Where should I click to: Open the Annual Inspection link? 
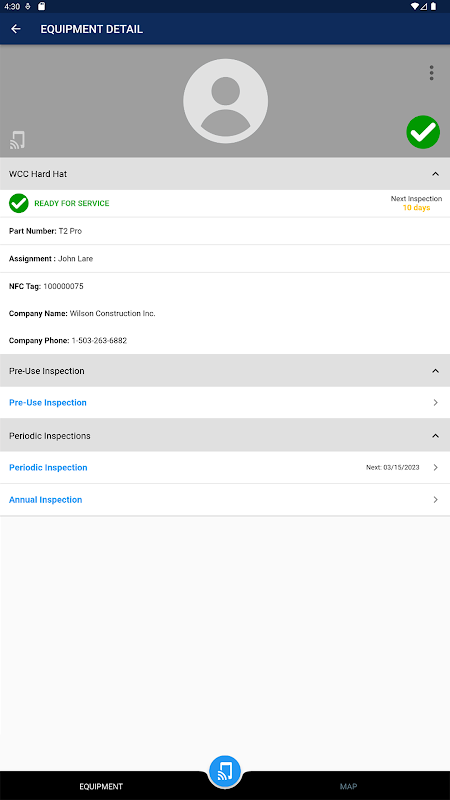click(45, 499)
